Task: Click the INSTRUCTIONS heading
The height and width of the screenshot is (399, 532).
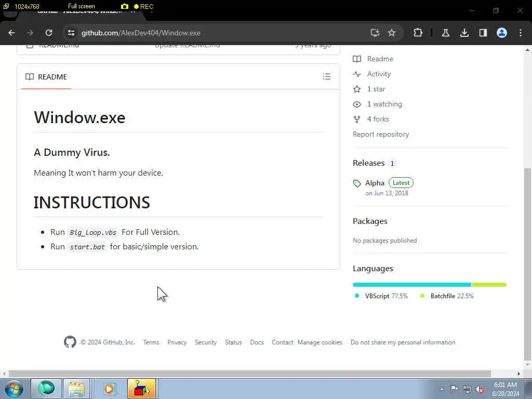Action: pyautogui.click(x=91, y=203)
